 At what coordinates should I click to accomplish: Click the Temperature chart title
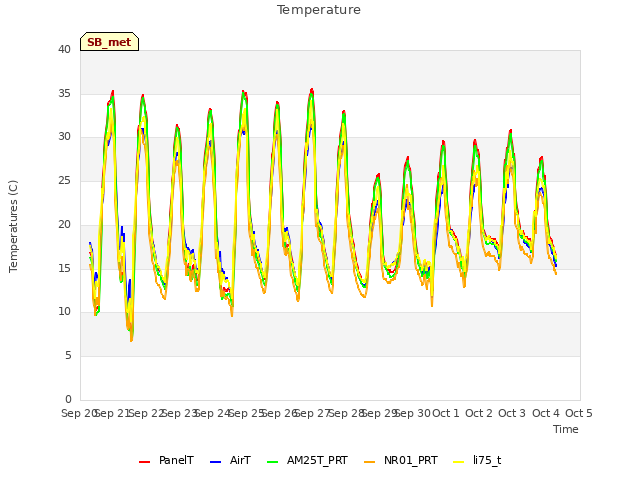319,10
